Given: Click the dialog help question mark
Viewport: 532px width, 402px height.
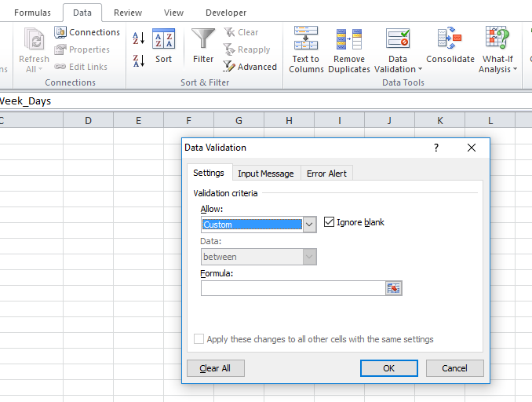Looking at the screenshot, I should pyautogui.click(x=436, y=148).
